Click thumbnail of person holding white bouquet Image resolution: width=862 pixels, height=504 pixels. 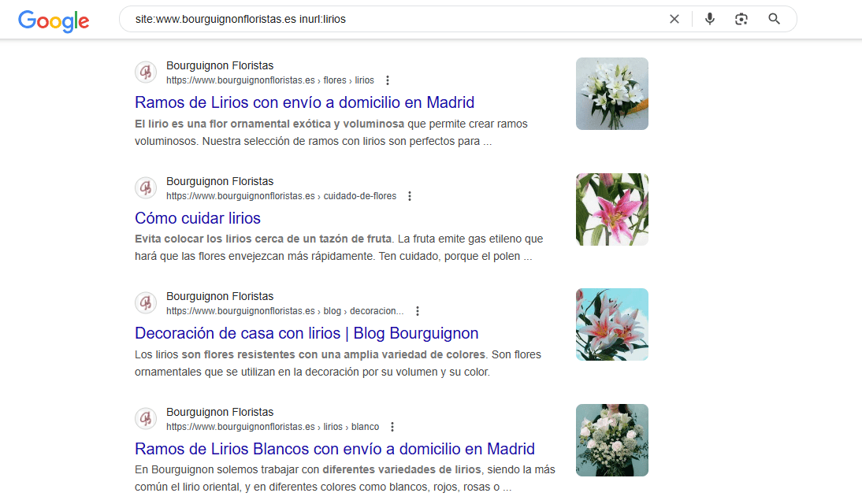click(x=612, y=440)
